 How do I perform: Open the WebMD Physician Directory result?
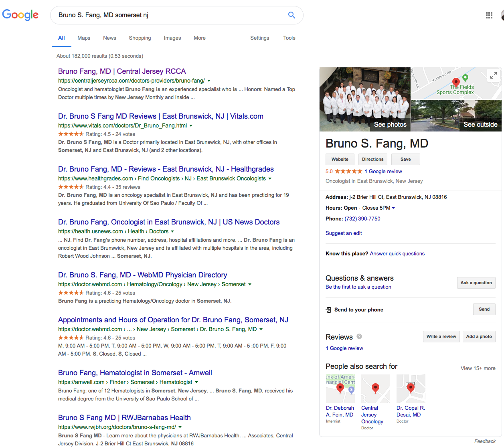[143, 275]
